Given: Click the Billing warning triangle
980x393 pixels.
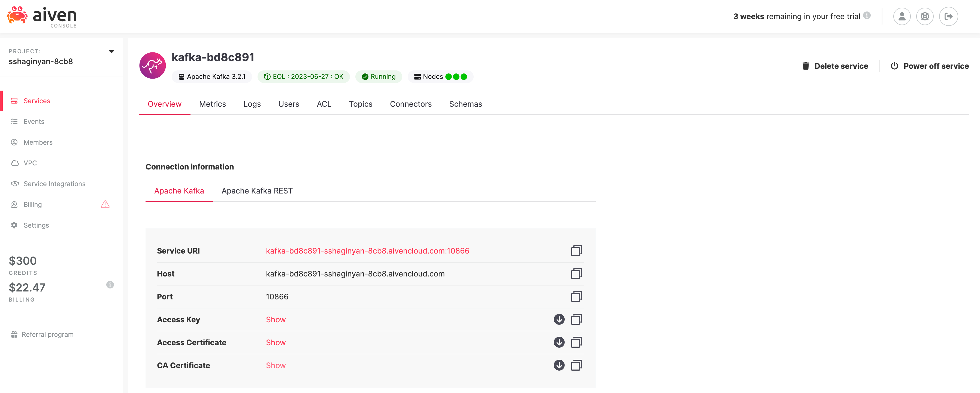Looking at the screenshot, I should tap(105, 204).
